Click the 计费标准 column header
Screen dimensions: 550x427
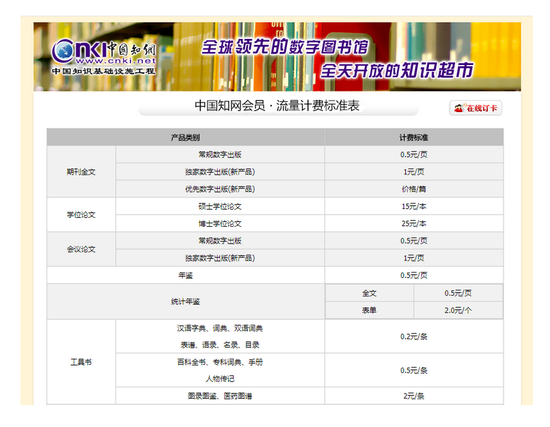414,138
